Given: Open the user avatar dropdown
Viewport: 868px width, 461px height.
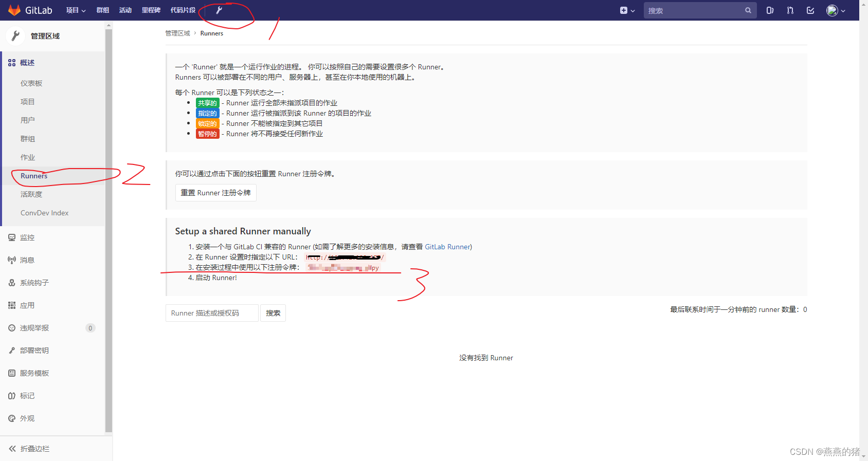Looking at the screenshot, I should point(836,10).
